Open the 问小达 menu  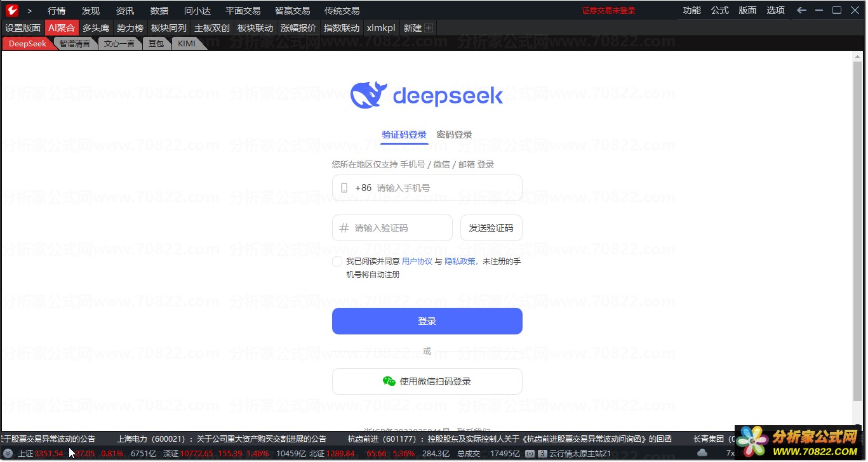[x=197, y=11]
